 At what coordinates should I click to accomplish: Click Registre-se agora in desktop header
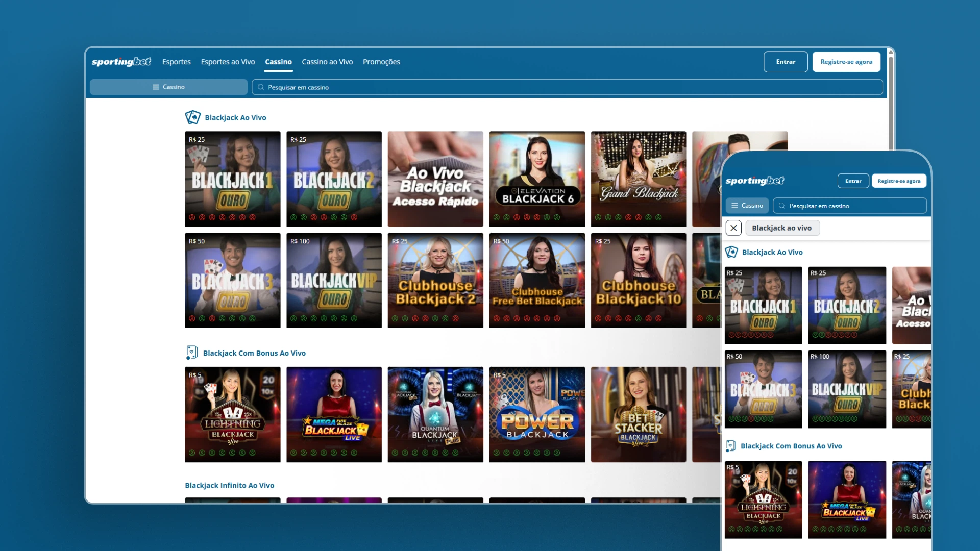pyautogui.click(x=846, y=62)
